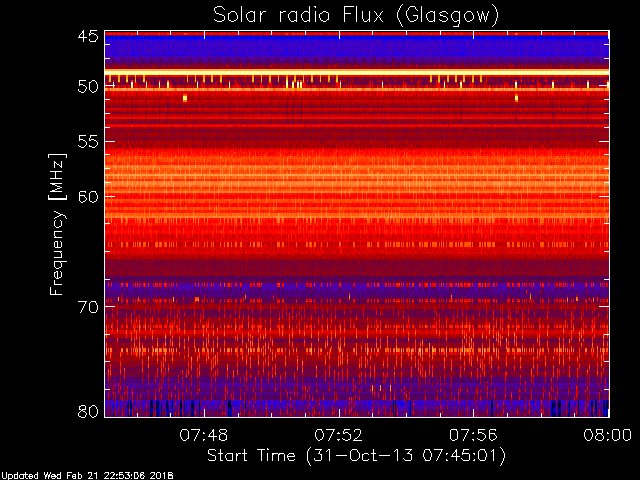Click the 70 frequency tick label
Screen dimensions: 640x480
(x=87, y=306)
